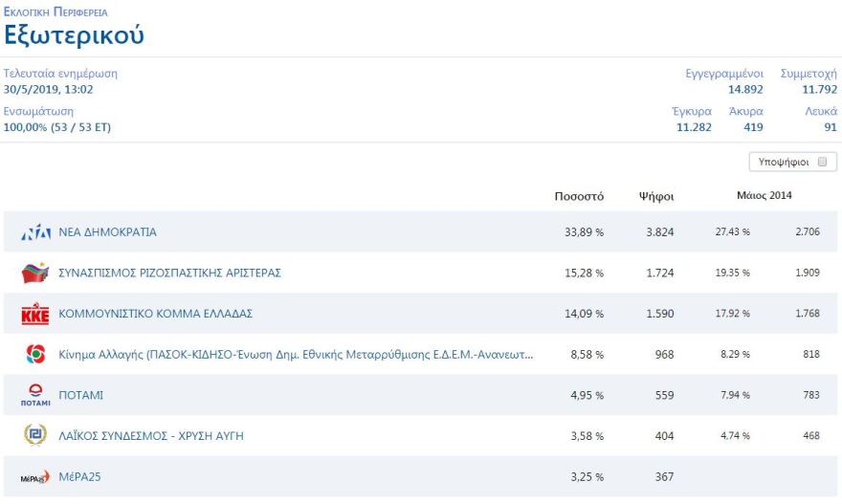
Task: Click the Υποψήφιοι button label
Action: point(784,163)
